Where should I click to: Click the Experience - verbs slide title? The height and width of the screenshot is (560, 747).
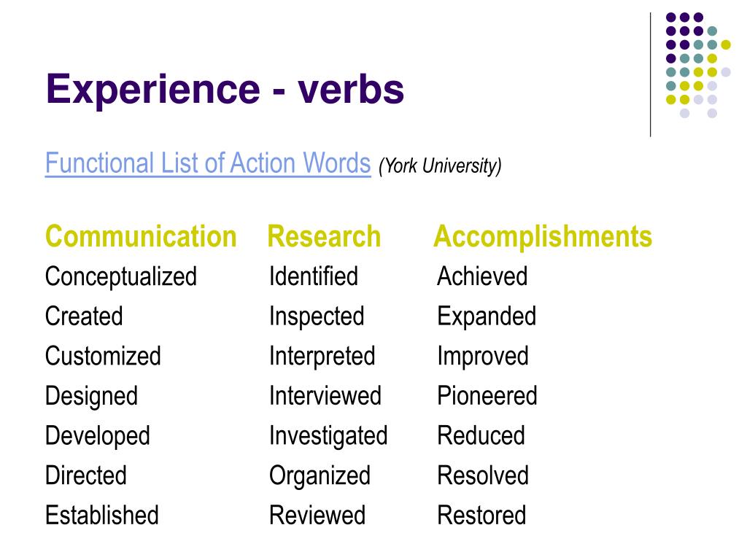(x=225, y=89)
